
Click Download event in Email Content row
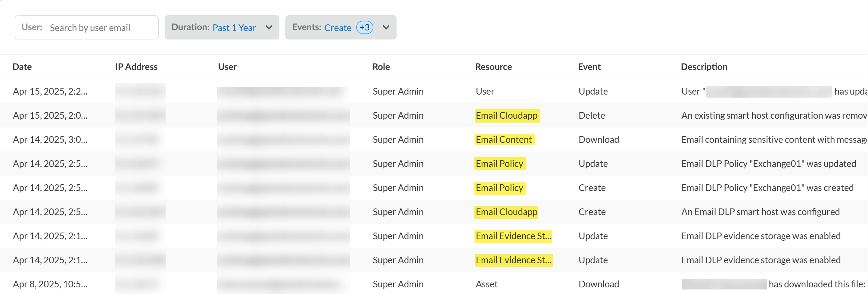coord(599,139)
